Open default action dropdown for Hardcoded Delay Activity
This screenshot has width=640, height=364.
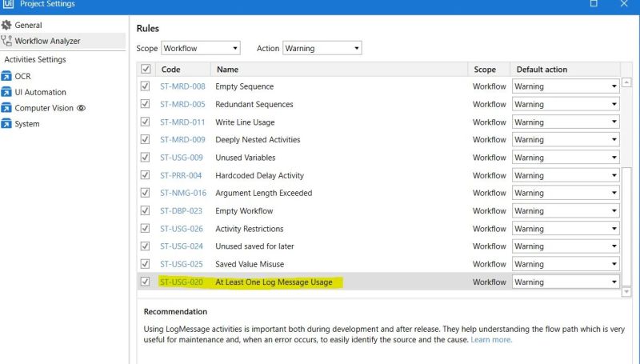[x=566, y=175]
